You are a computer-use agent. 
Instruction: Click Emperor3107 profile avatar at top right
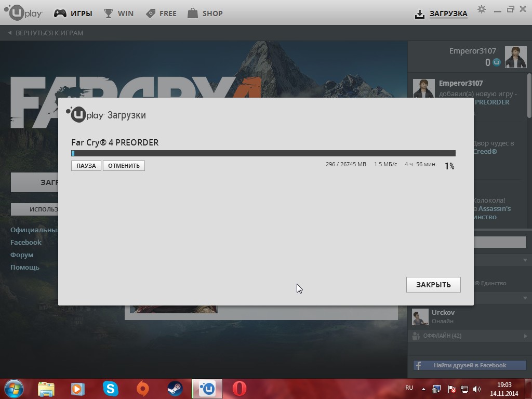pyautogui.click(x=515, y=57)
